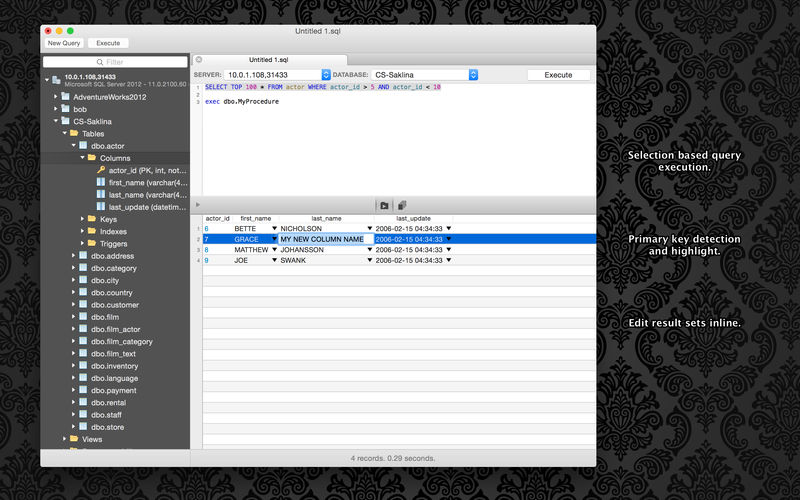Screen dimensions: 800x500
Task: Click the Views folder icon
Action: [x=74, y=439]
